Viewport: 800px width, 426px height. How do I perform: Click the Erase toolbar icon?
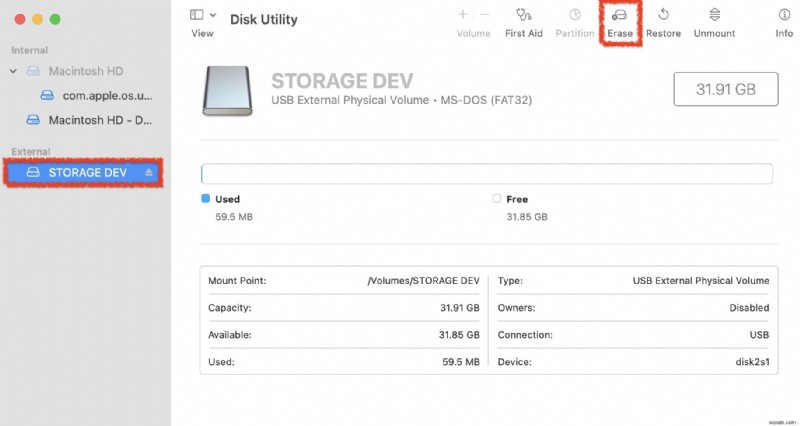(620, 16)
